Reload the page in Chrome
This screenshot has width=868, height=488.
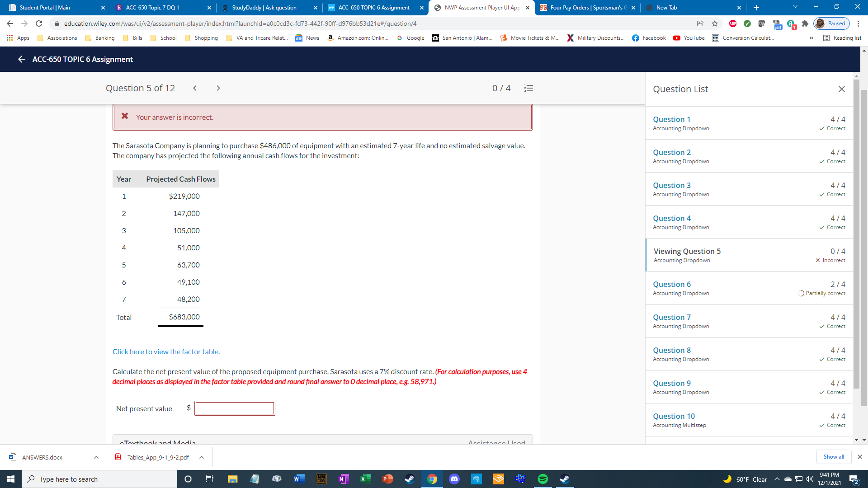[39, 23]
